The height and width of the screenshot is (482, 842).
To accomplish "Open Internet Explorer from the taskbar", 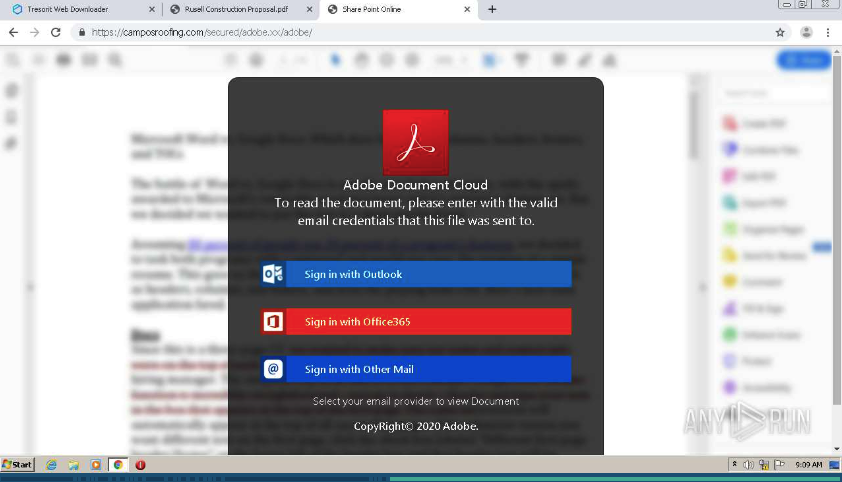I will 51,465.
